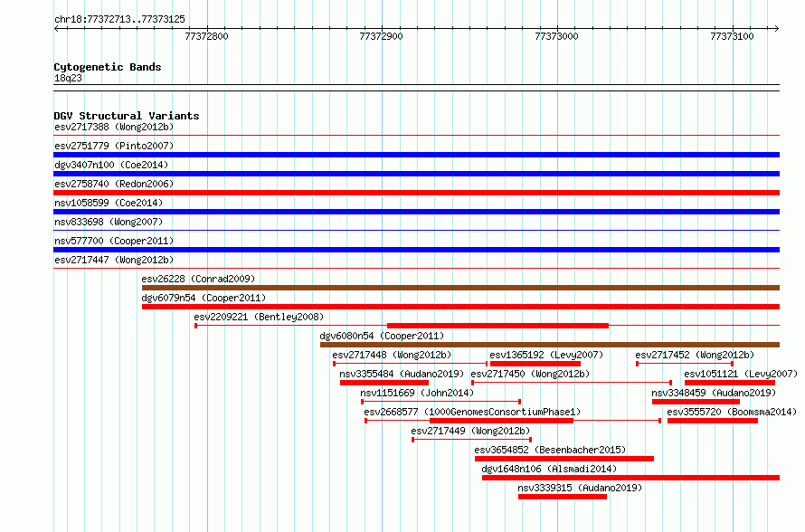Click the esv1365192 (Levy2007) red bar

point(535,364)
